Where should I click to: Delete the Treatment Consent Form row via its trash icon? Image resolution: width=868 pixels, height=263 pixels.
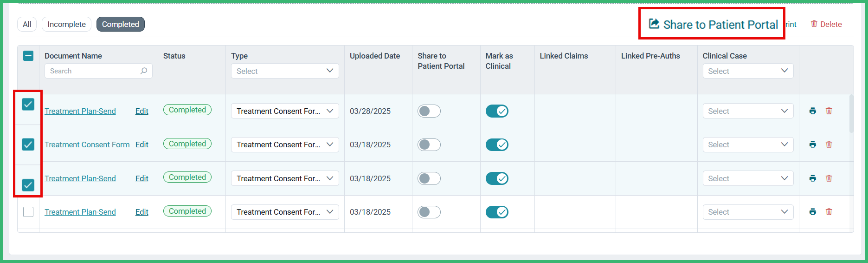click(x=829, y=145)
